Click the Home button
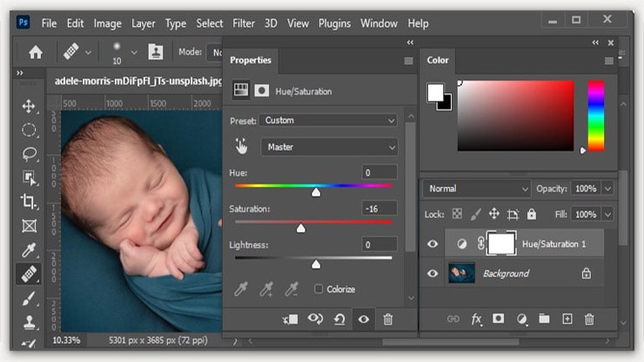Image resolution: width=644 pixels, height=362 pixels. pos(36,52)
